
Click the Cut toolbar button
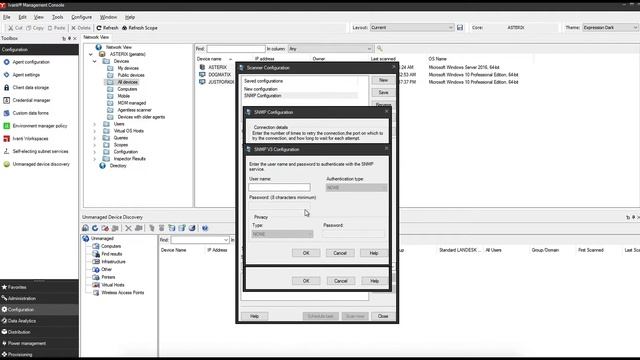tap(16, 28)
